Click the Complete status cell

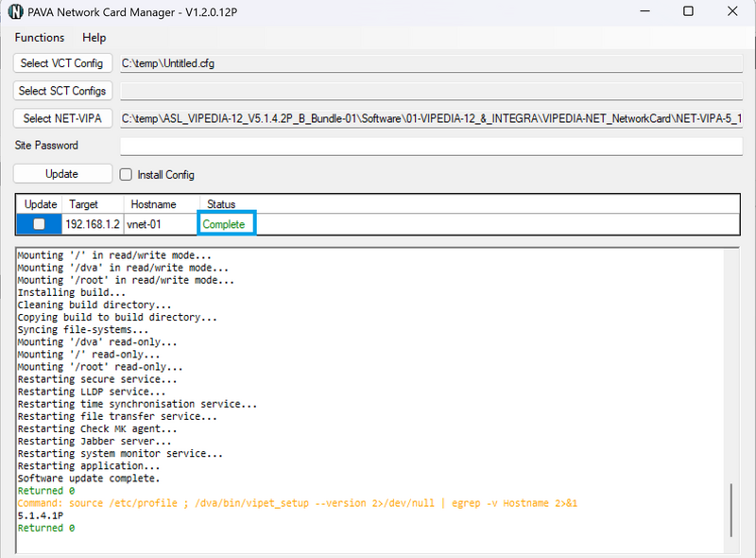pyautogui.click(x=226, y=223)
